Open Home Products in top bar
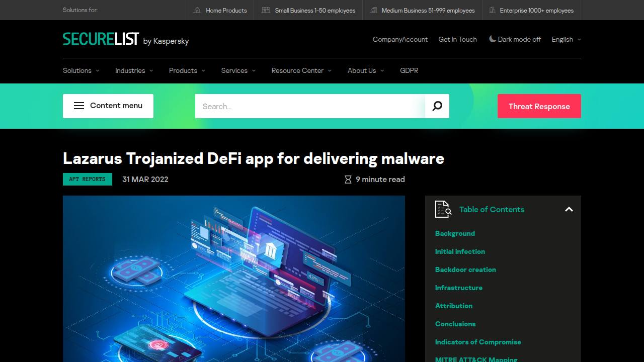The image size is (644, 362). [220, 10]
